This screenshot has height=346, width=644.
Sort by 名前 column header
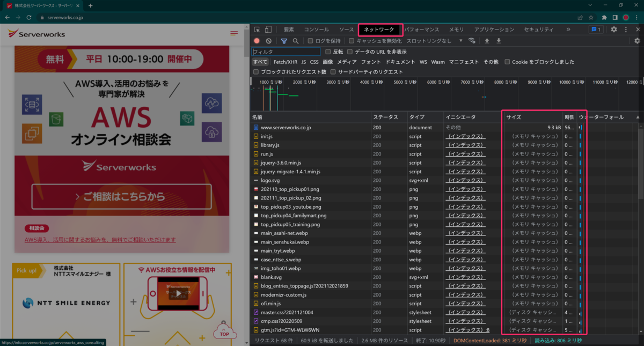(x=311, y=117)
